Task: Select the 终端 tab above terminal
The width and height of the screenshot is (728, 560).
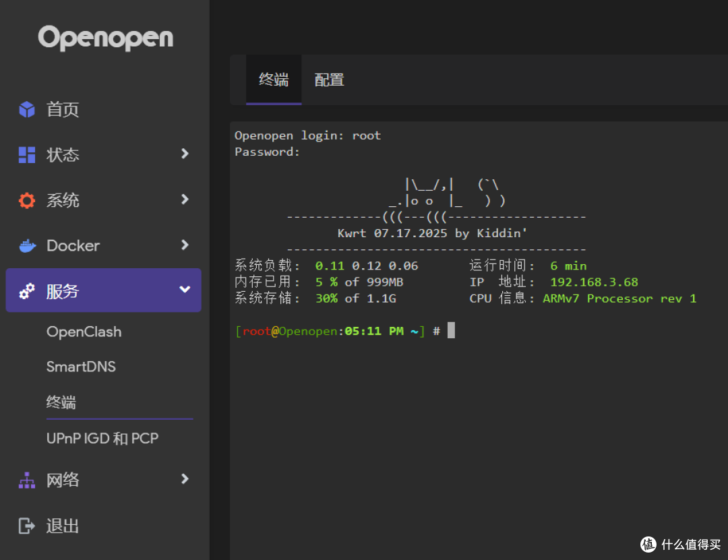Action: point(274,80)
